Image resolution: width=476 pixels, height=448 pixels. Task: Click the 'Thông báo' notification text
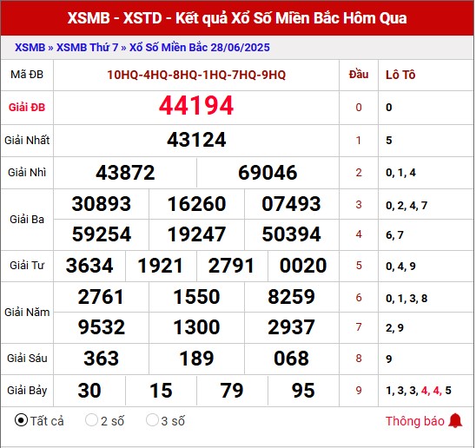(414, 421)
